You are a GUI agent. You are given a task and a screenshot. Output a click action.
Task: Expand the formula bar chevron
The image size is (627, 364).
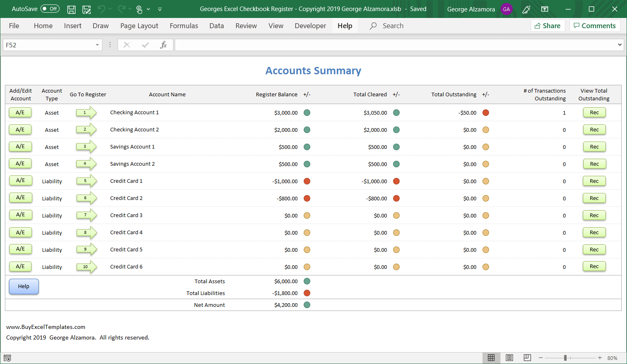click(620, 45)
